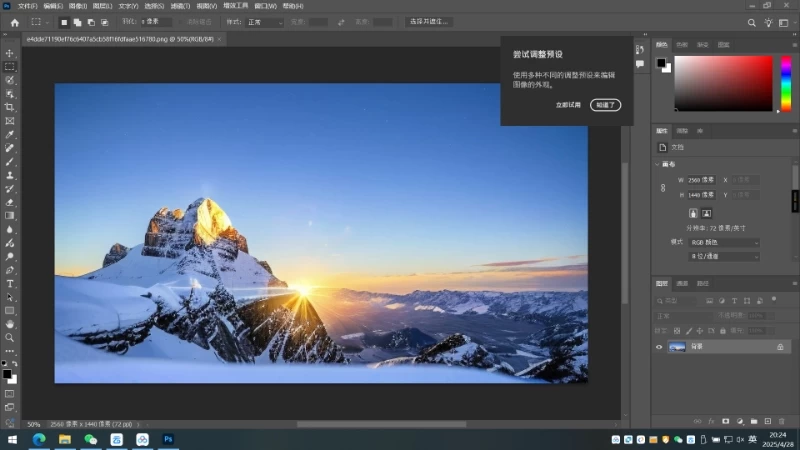Pick a hue on the vertical color slider
This screenshot has width=800, height=450.
786,84
